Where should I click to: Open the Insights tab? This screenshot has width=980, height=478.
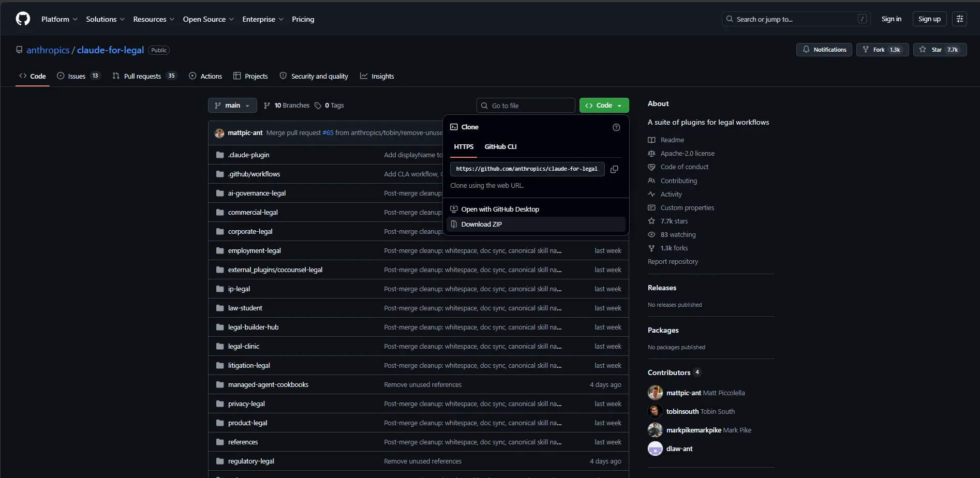377,76
